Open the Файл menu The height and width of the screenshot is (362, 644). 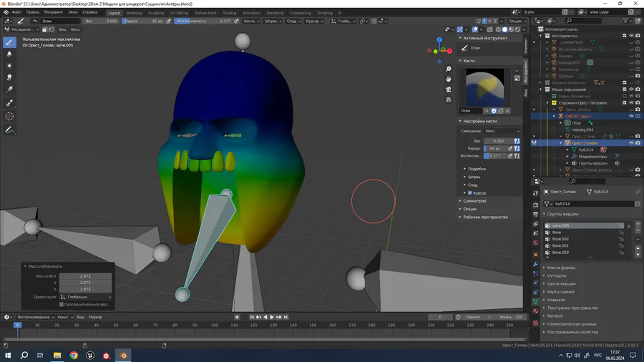point(16,12)
